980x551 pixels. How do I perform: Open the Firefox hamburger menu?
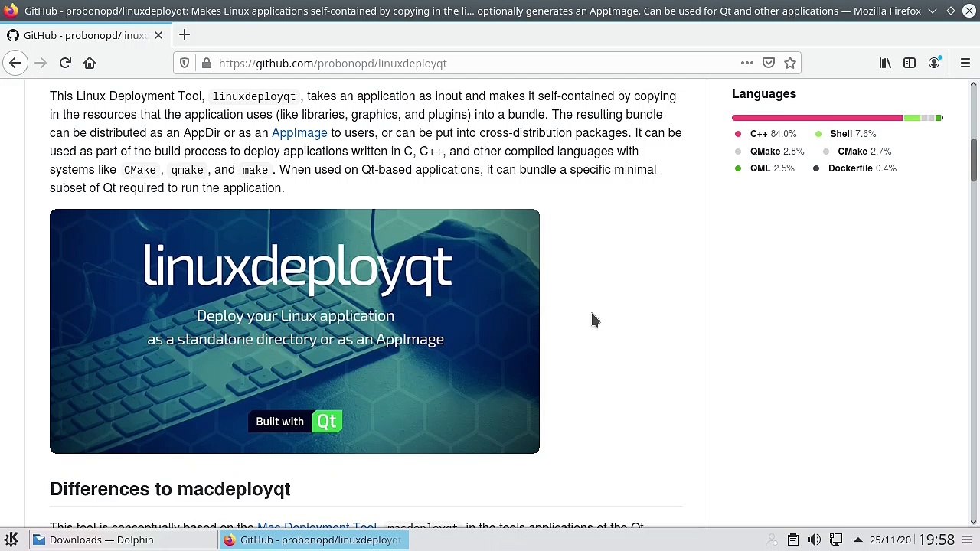click(965, 63)
